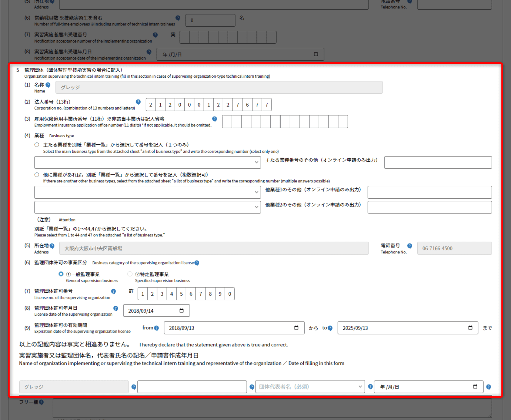Expand the first other business type dropdown

click(x=147, y=192)
